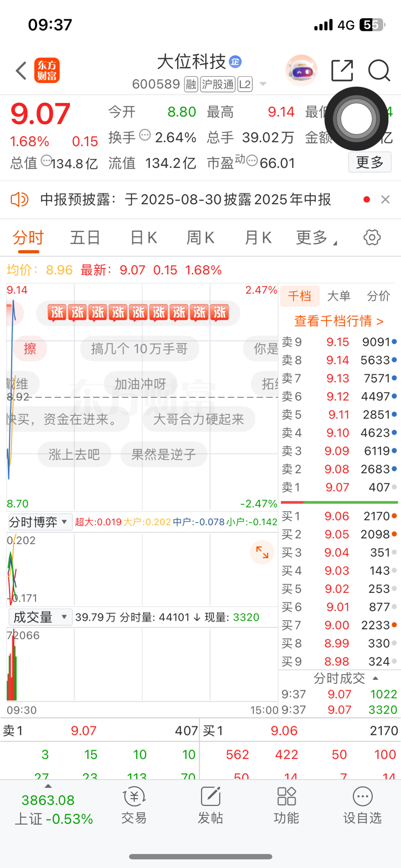Tap the 市盈 info face icon
401x868 pixels.
pos(252,161)
